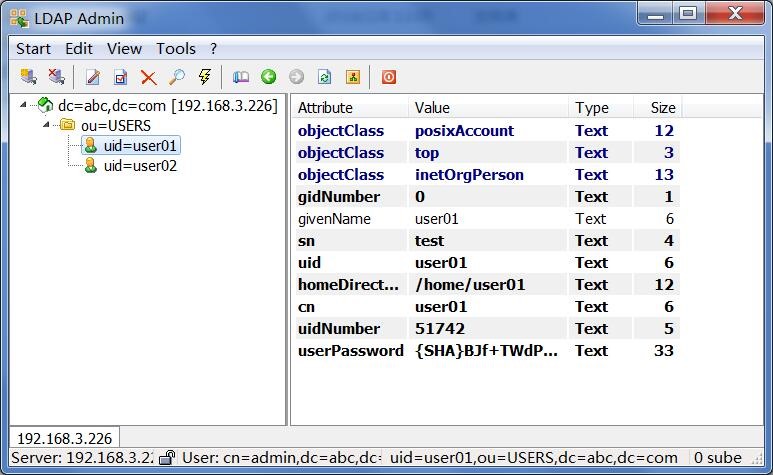Select uid=user02 in the tree

pos(138,166)
